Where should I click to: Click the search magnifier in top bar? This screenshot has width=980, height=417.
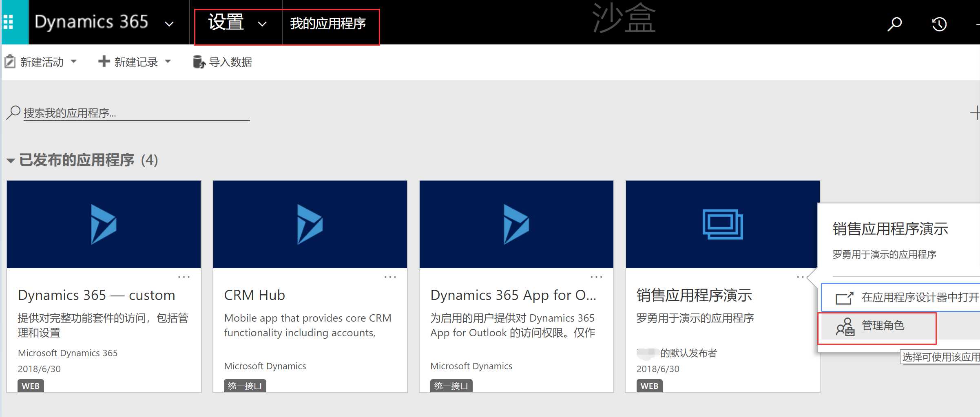pos(894,24)
